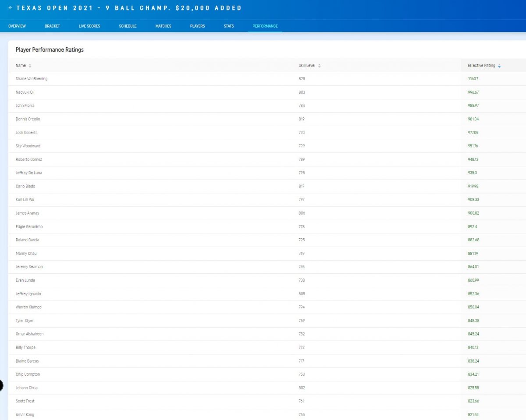Click the 900.82 effective rating
This screenshot has width=526, height=420.
(x=473, y=213)
